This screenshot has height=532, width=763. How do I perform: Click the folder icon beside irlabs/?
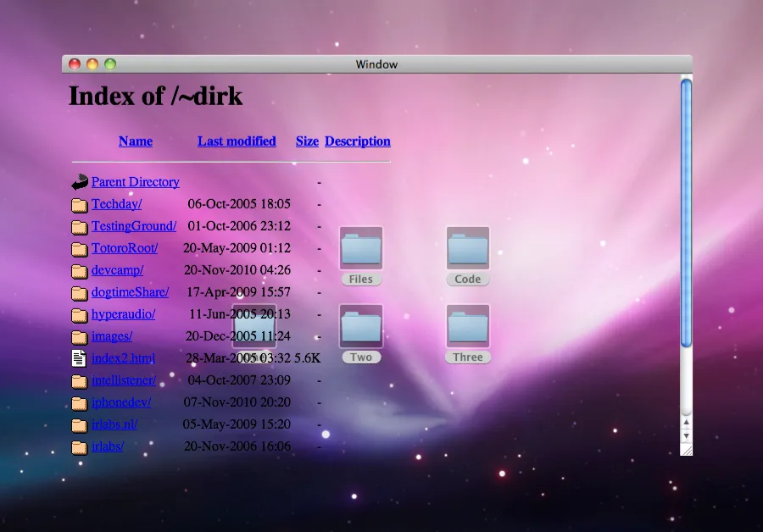[x=80, y=447]
